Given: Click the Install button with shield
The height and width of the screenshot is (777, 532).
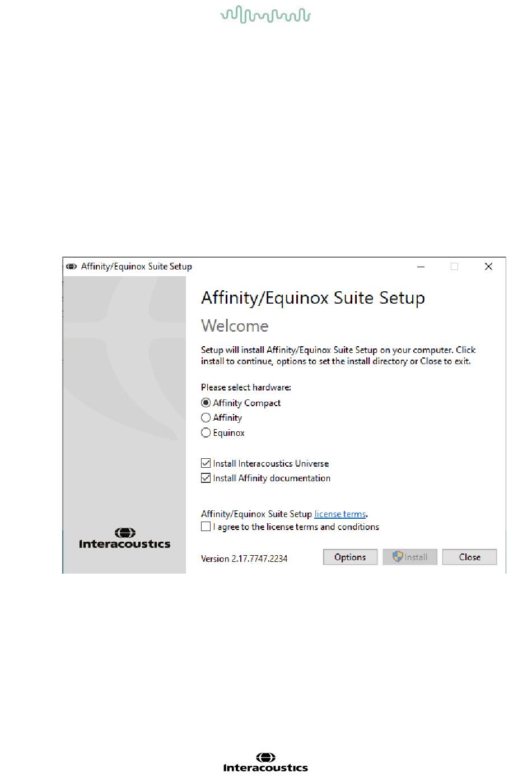Looking at the screenshot, I should [410, 557].
